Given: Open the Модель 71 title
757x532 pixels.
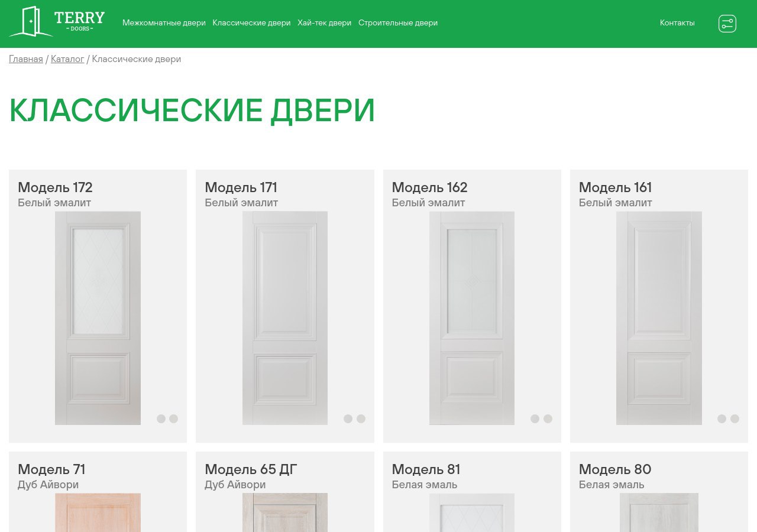Looking at the screenshot, I should tap(51, 469).
